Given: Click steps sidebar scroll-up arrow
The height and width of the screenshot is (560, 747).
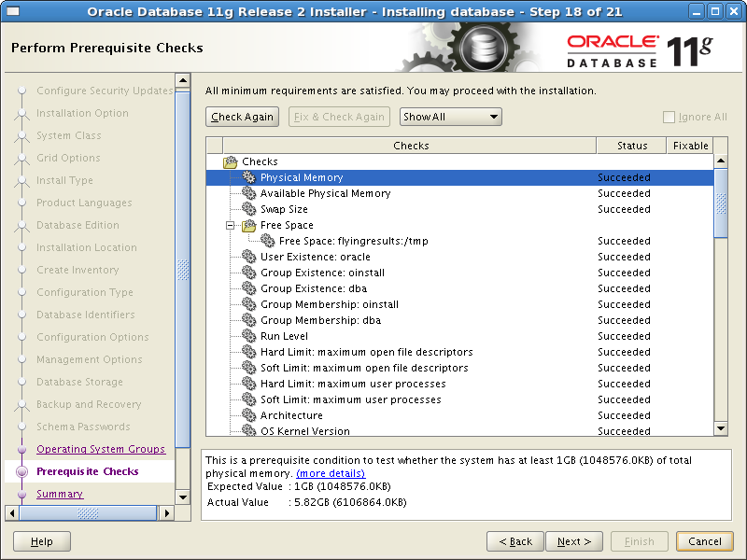Looking at the screenshot, I should point(183,80).
